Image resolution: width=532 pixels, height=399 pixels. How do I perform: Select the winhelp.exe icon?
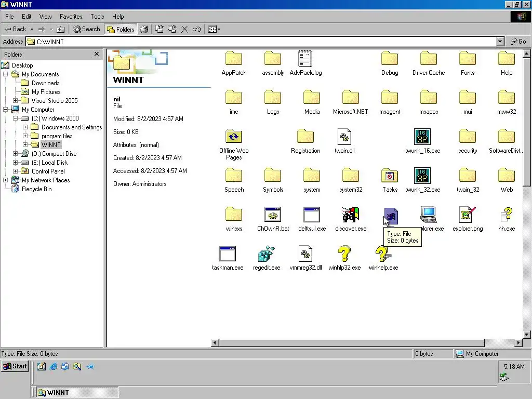[383, 254]
